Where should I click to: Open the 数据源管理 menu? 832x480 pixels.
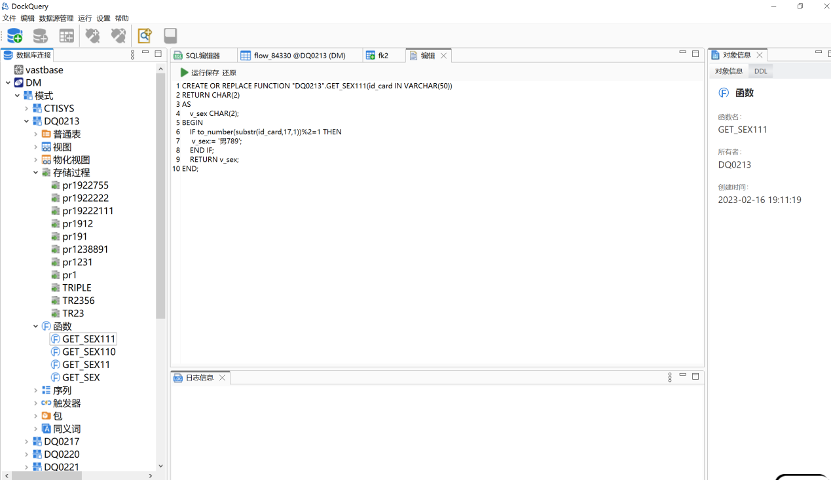coord(56,18)
